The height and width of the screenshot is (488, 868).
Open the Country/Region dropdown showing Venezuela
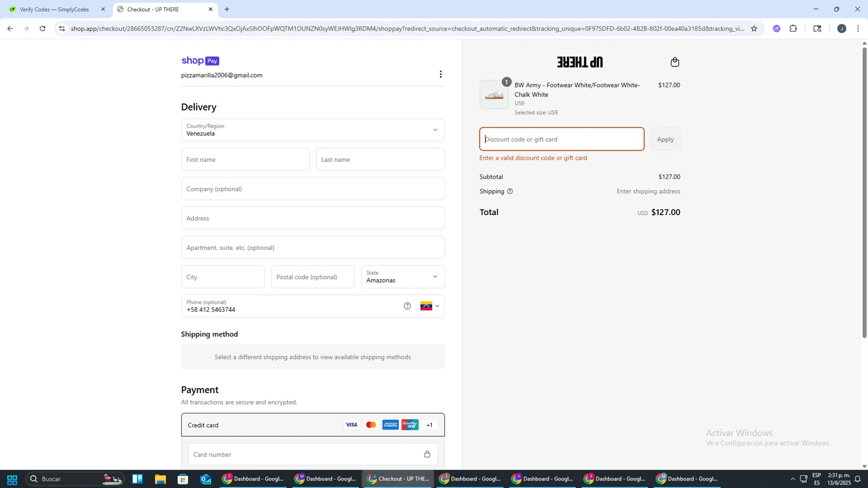[312, 130]
